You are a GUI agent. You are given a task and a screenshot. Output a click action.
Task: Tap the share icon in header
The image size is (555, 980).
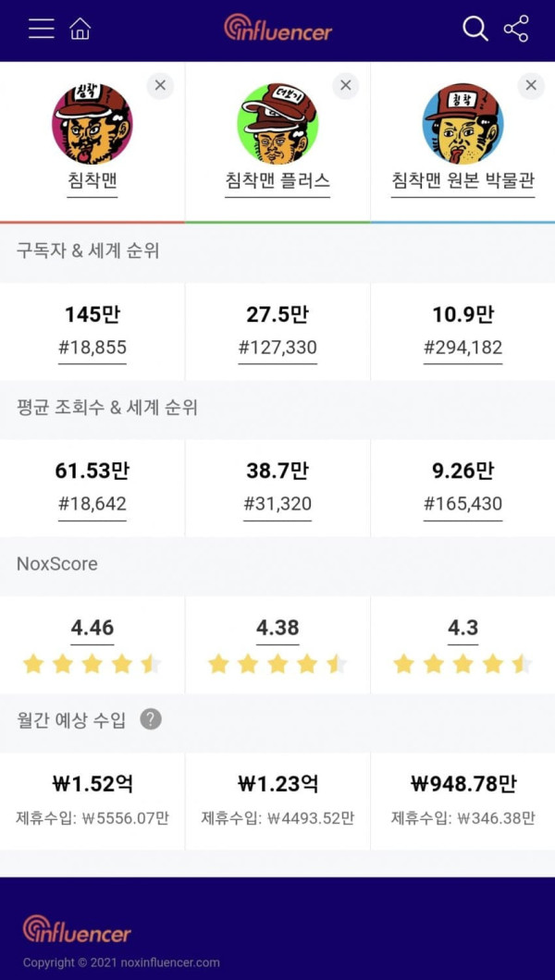click(516, 29)
